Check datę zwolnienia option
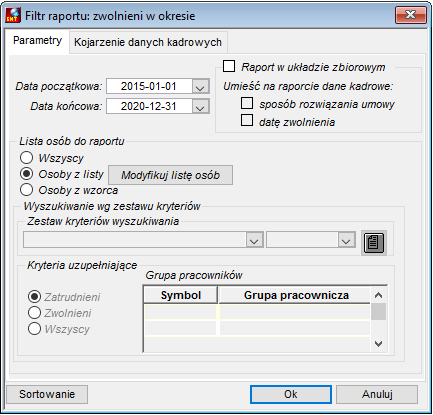Screen dimensions: 433x415 [247, 120]
